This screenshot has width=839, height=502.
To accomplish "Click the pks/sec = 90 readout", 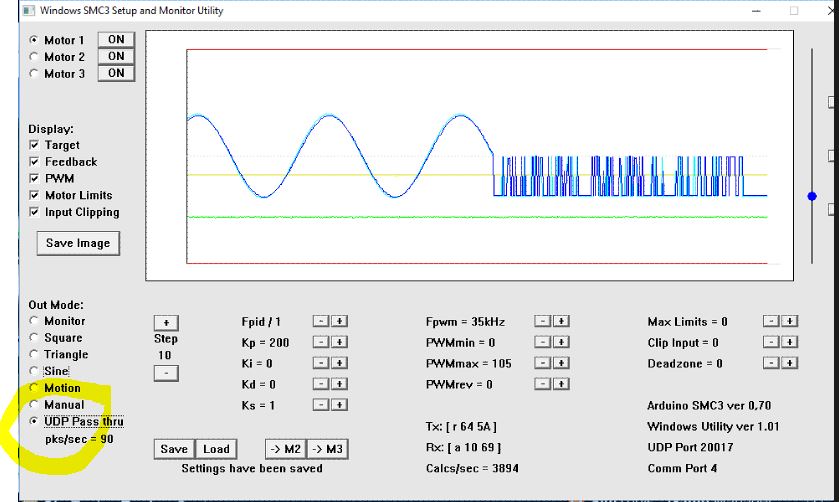I will tap(79, 439).
